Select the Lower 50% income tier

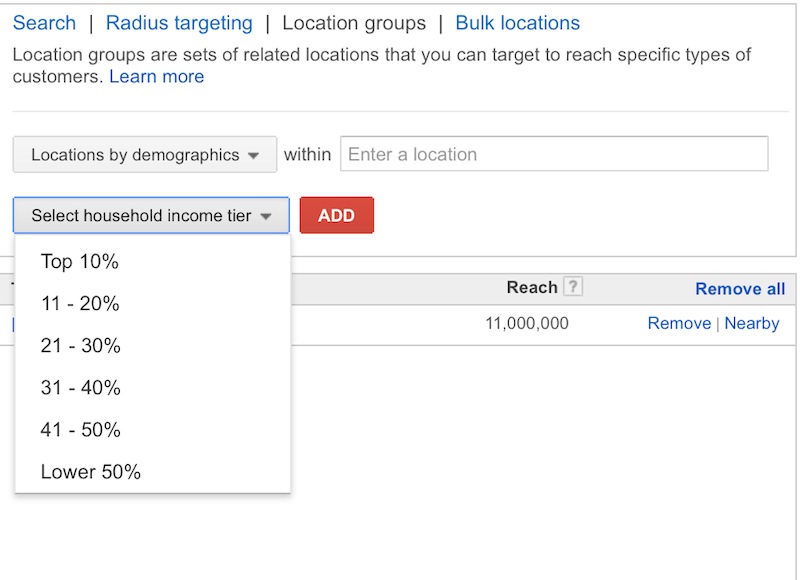91,472
